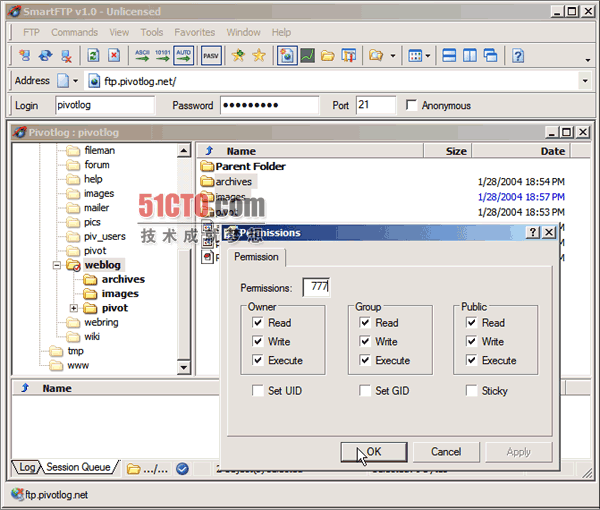Open the Favorites menu

[195, 32]
